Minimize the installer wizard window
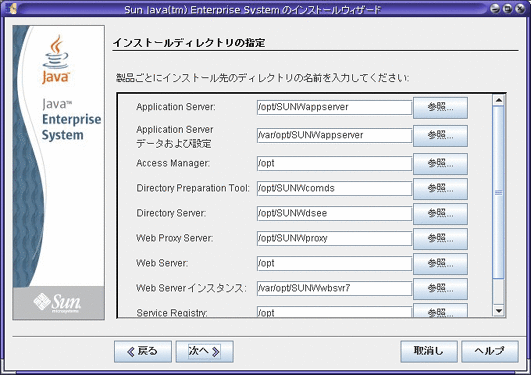The height and width of the screenshot is (375, 531). coord(495,9)
